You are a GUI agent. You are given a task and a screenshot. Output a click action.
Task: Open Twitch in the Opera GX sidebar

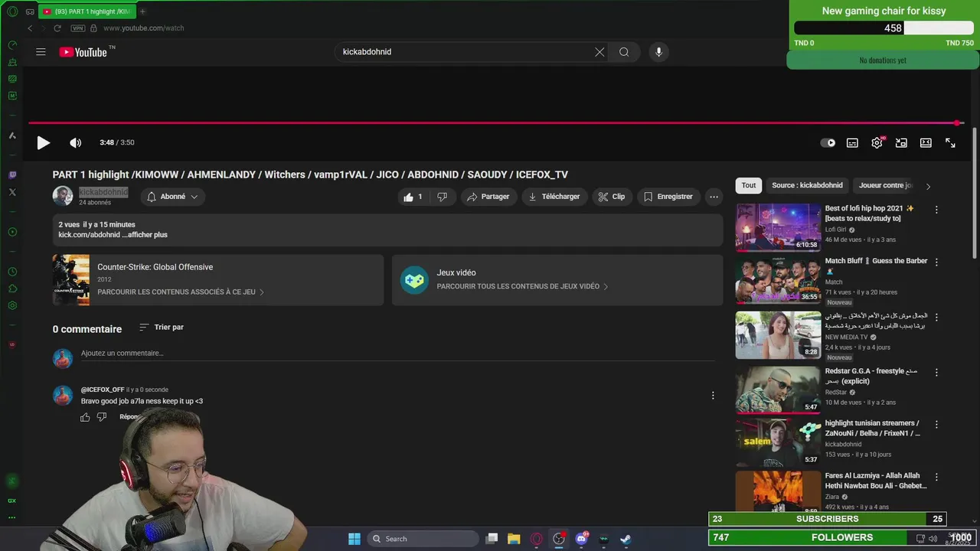point(12,175)
